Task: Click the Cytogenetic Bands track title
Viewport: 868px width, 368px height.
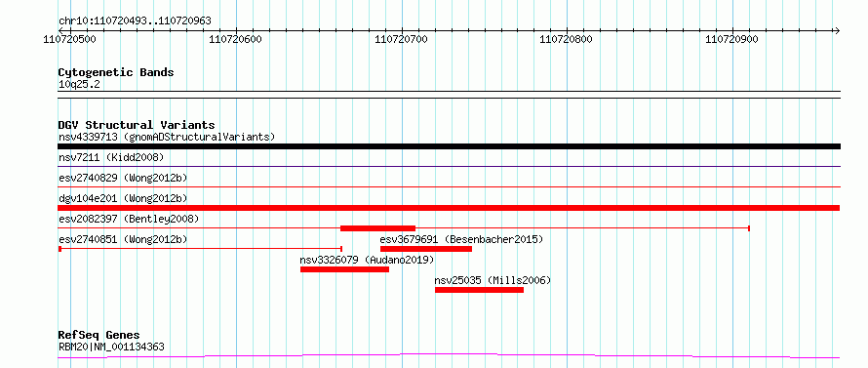Action: tap(116, 72)
